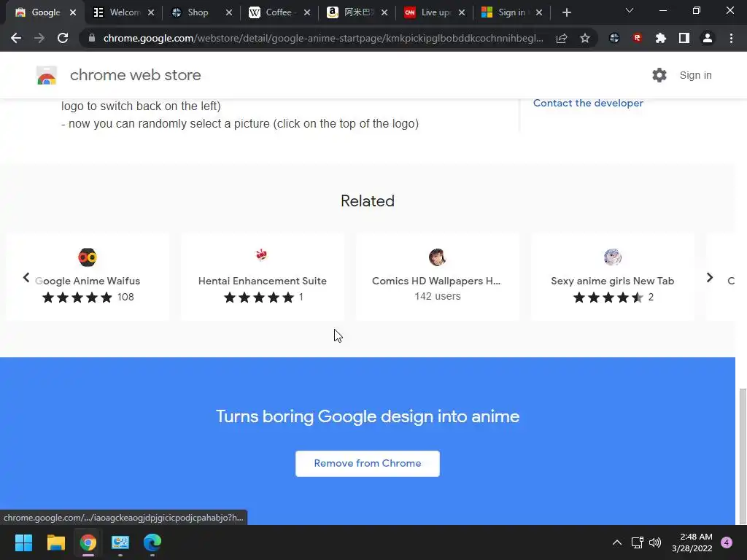Close the Google web store tab
The image size is (747, 560).
73,13
